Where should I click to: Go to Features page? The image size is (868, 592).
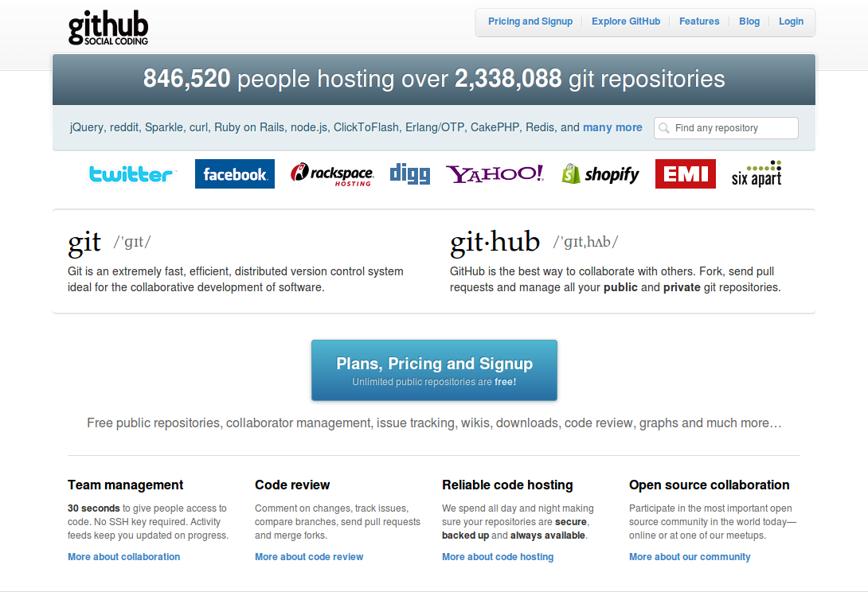pyautogui.click(x=699, y=21)
